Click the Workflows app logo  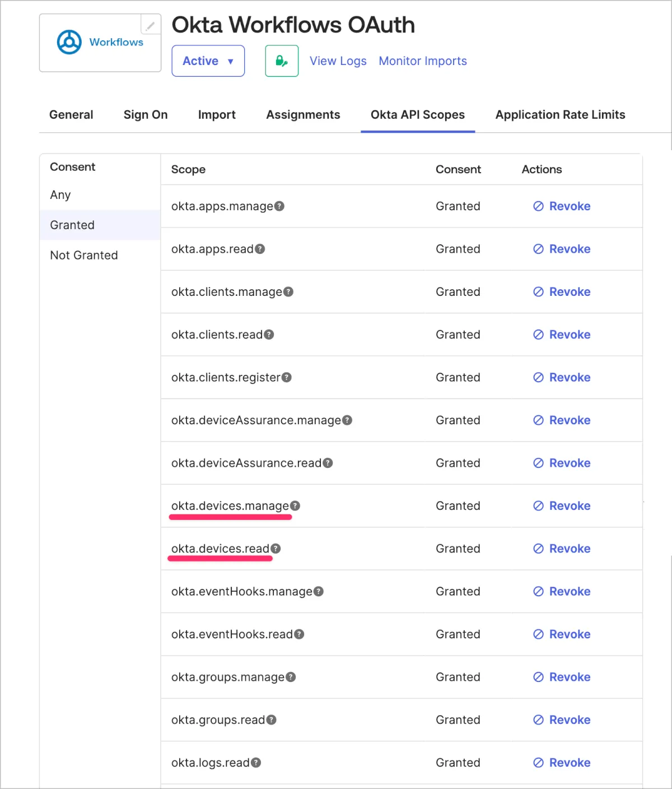[100, 43]
